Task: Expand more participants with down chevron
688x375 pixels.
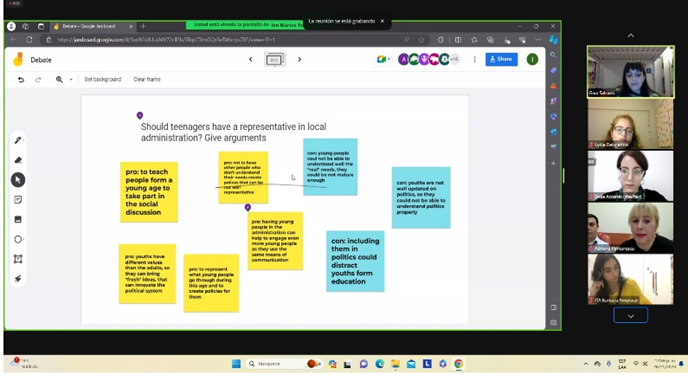Action: [x=631, y=315]
